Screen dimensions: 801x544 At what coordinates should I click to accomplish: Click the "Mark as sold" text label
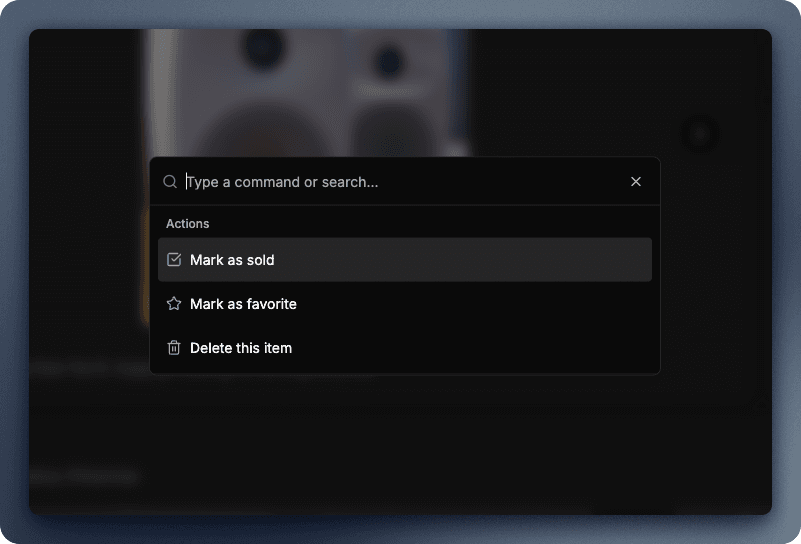point(232,260)
